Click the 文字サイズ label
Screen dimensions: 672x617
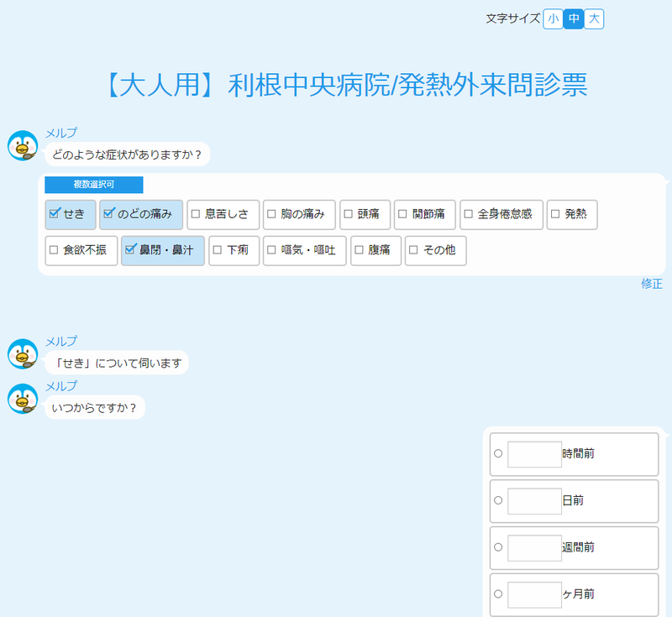(x=512, y=18)
